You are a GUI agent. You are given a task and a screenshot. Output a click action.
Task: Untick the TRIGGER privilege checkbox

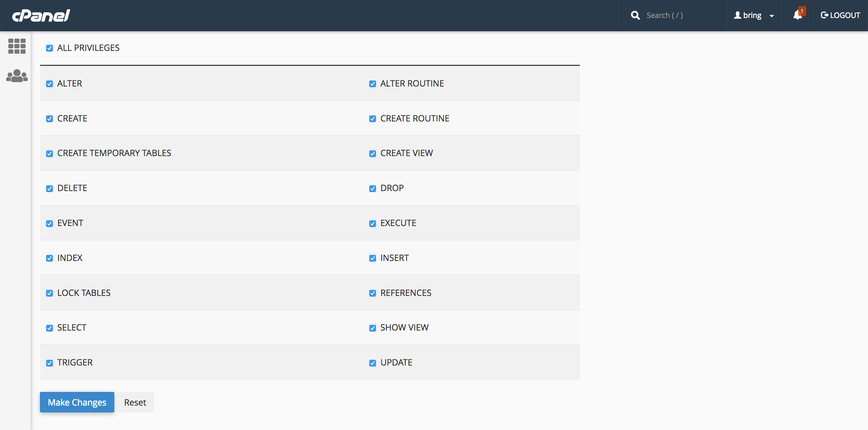tap(50, 363)
